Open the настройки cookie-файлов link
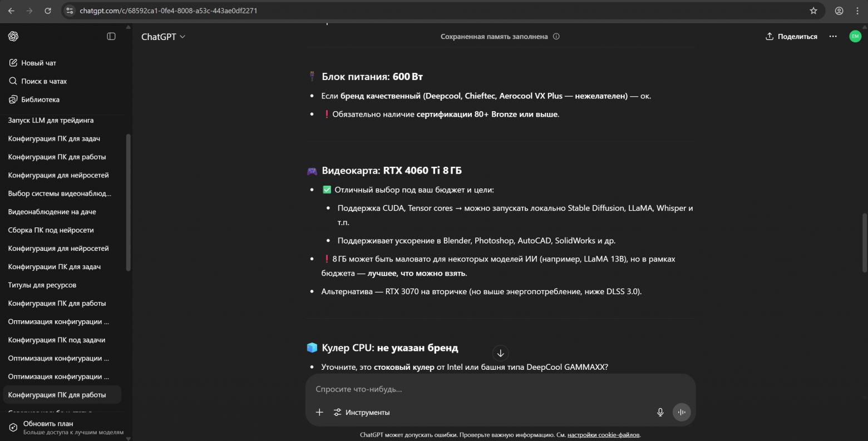 tap(603, 435)
